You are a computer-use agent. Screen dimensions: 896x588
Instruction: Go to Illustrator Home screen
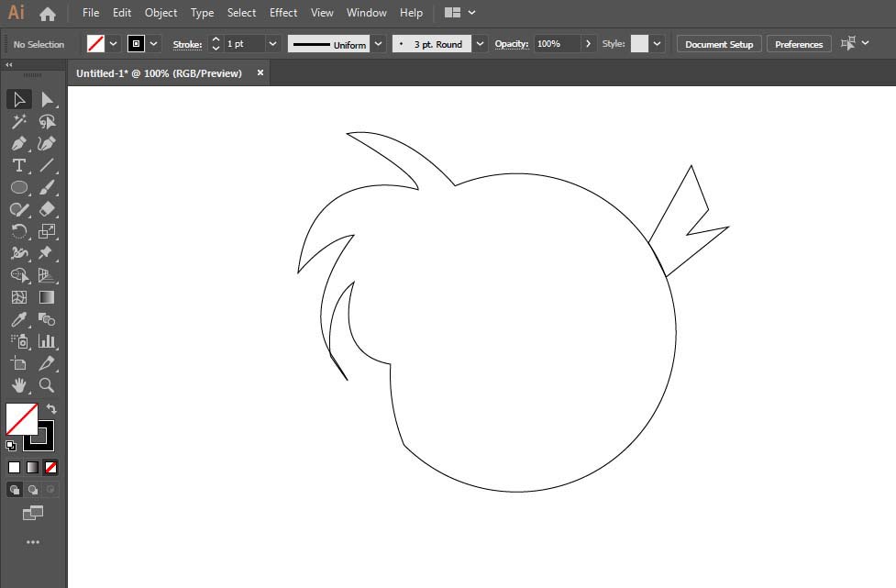(x=48, y=13)
